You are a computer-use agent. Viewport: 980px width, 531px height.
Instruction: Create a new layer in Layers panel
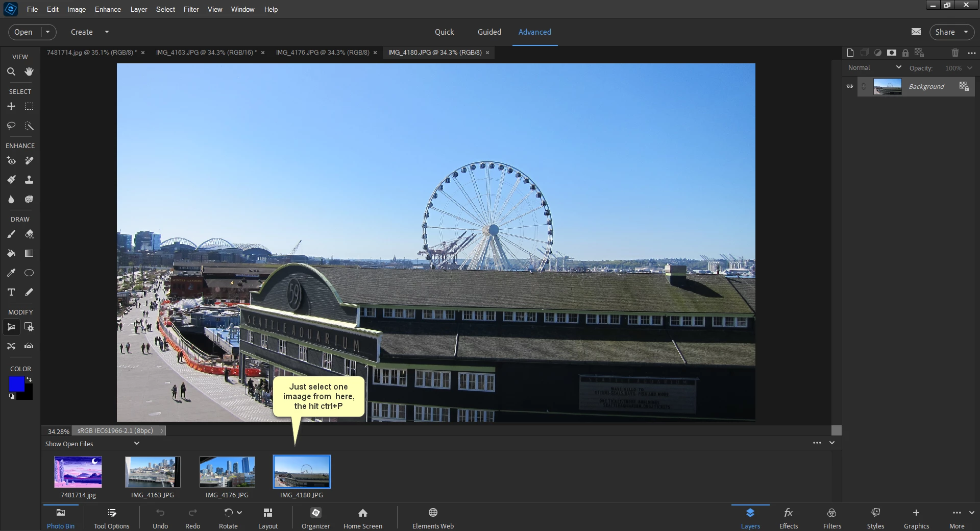point(850,53)
